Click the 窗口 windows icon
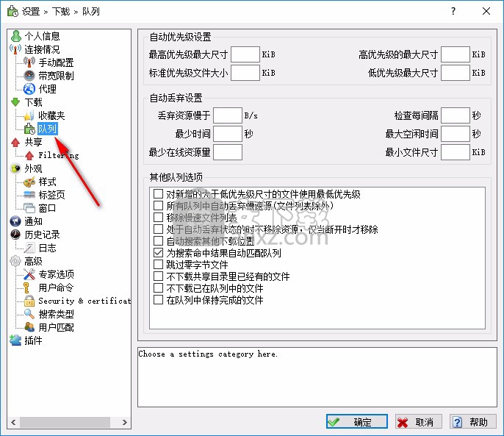The width and height of the screenshot is (504, 436). click(x=29, y=208)
